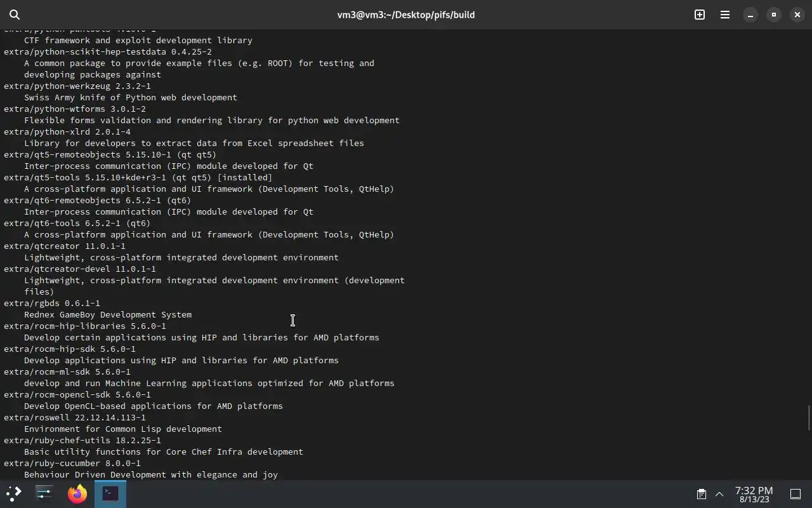Click 'Behaviour Driven Development with elegance and joy'
This screenshot has width=812, height=508.
[x=151, y=474]
